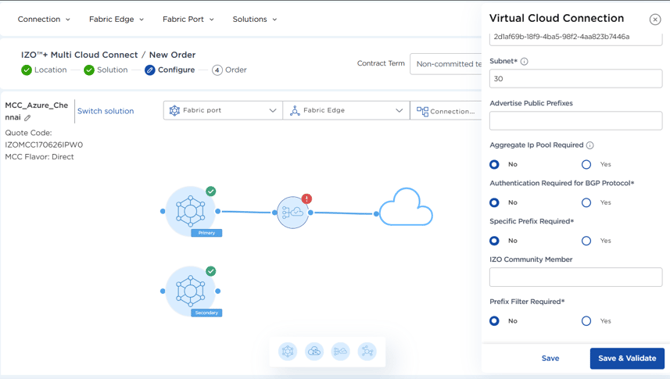Viewport: 670px width, 379px height.
Task: Click the green check badge on Secondary node
Action: [x=211, y=271]
